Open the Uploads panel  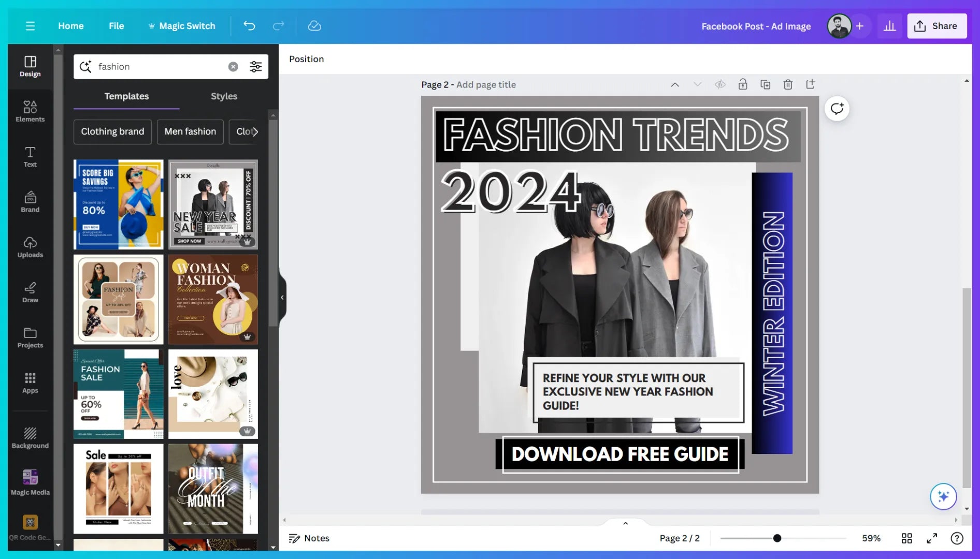point(30,247)
